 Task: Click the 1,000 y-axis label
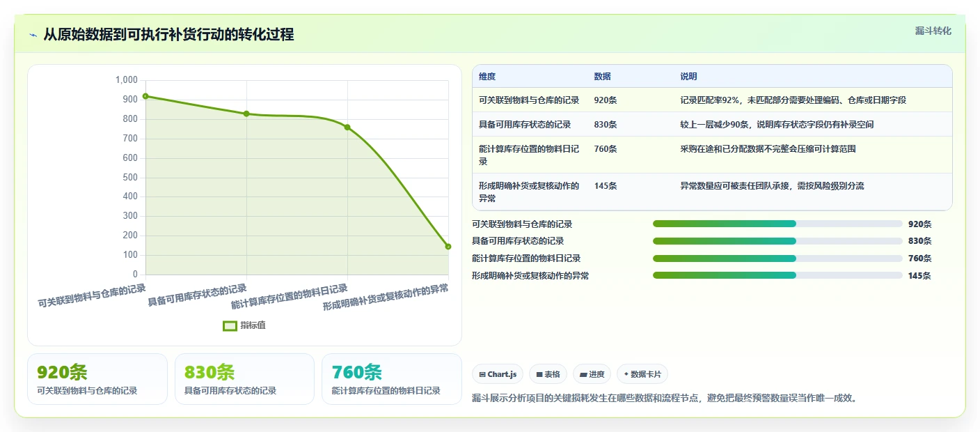coord(126,80)
